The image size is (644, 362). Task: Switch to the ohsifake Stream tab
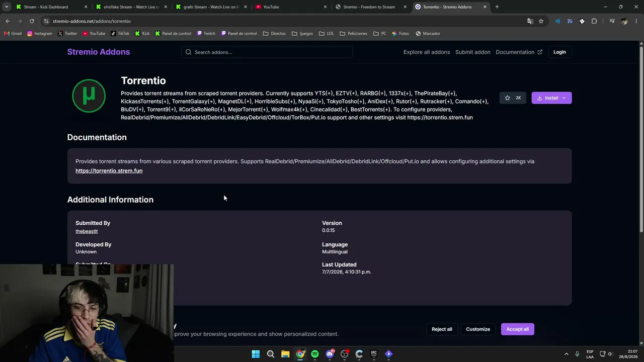coord(131,7)
